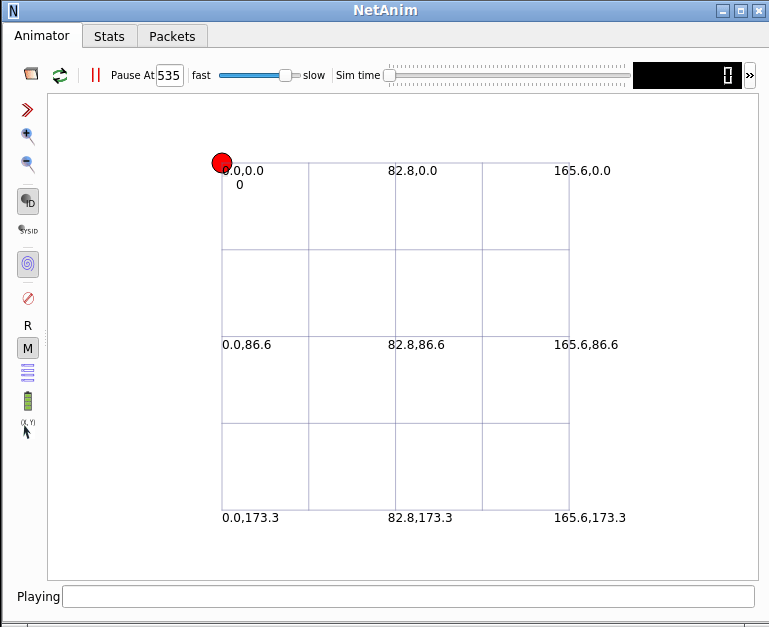Click the green battery capacity icon
This screenshot has height=627, width=769.
[28, 401]
